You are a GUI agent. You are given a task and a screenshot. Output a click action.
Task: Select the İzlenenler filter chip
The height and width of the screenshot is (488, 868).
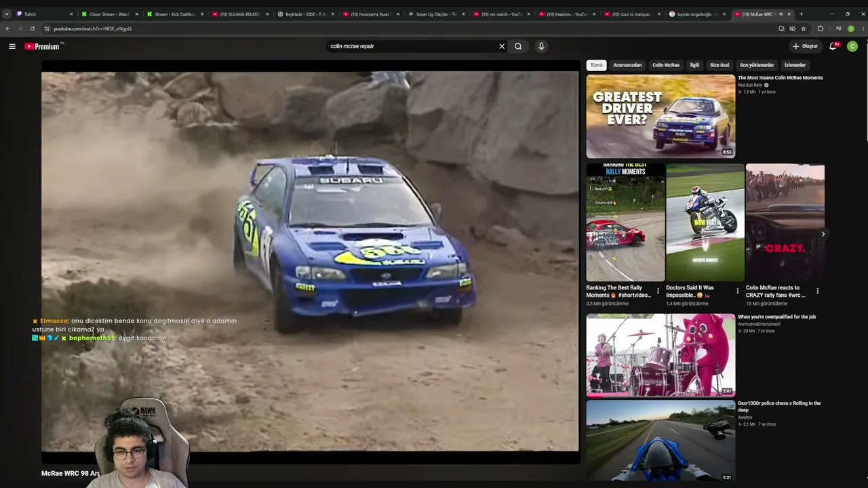[x=795, y=65]
